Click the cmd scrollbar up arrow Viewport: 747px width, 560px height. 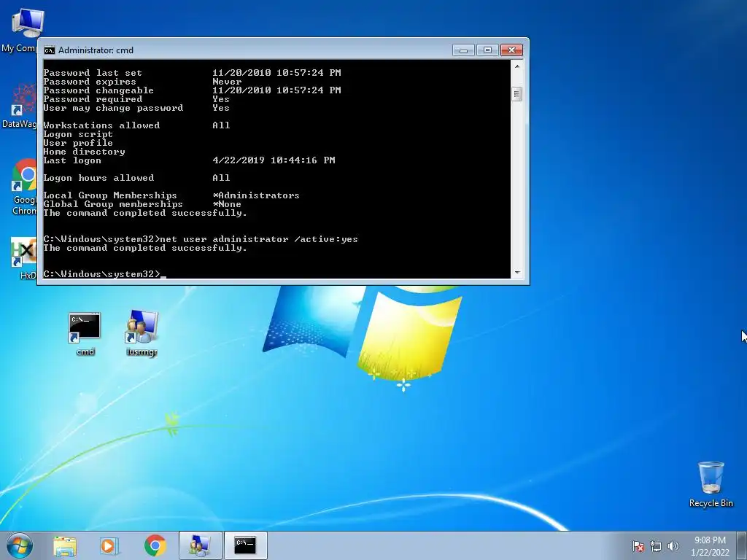click(517, 66)
